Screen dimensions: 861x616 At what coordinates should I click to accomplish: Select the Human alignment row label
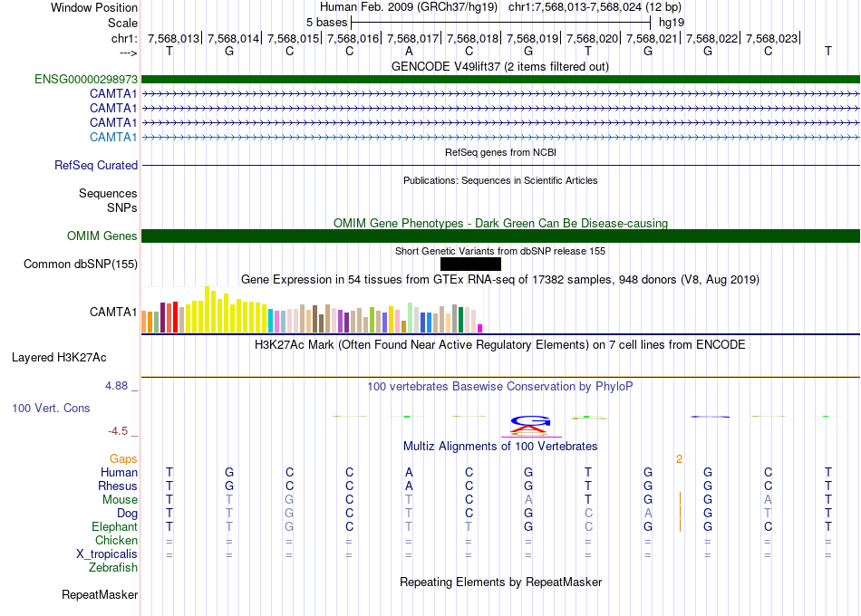[x=119, y=473]
